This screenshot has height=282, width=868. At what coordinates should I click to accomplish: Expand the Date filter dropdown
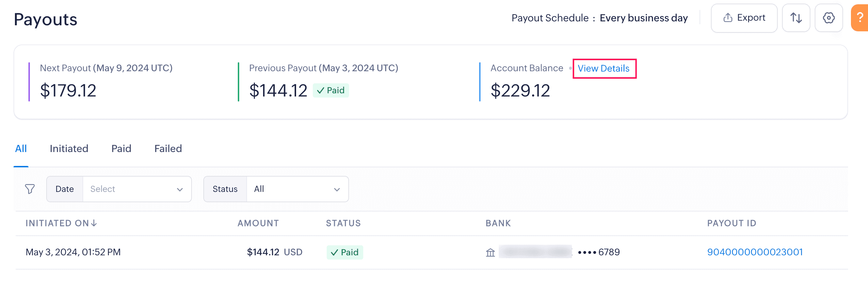pos(137,189)
